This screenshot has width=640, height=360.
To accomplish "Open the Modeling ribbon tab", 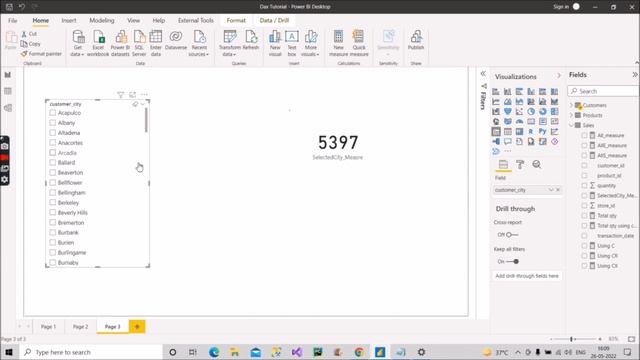I will point(102,20).
